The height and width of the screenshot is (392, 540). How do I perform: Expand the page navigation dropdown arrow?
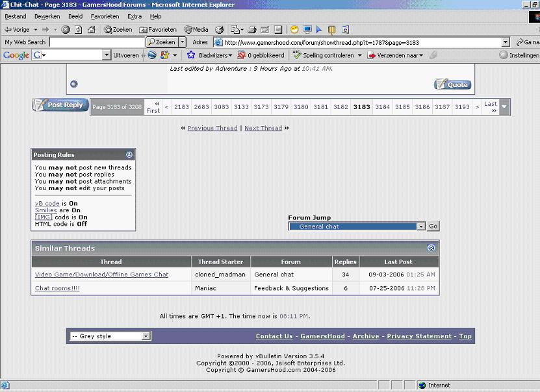tap(504, 107)
